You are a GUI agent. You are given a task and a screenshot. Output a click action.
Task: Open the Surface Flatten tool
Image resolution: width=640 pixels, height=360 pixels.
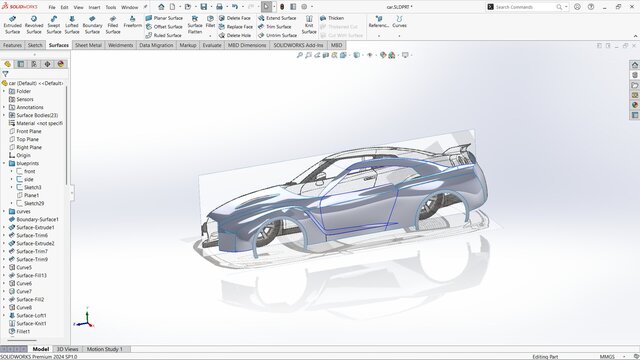[195, 25]
